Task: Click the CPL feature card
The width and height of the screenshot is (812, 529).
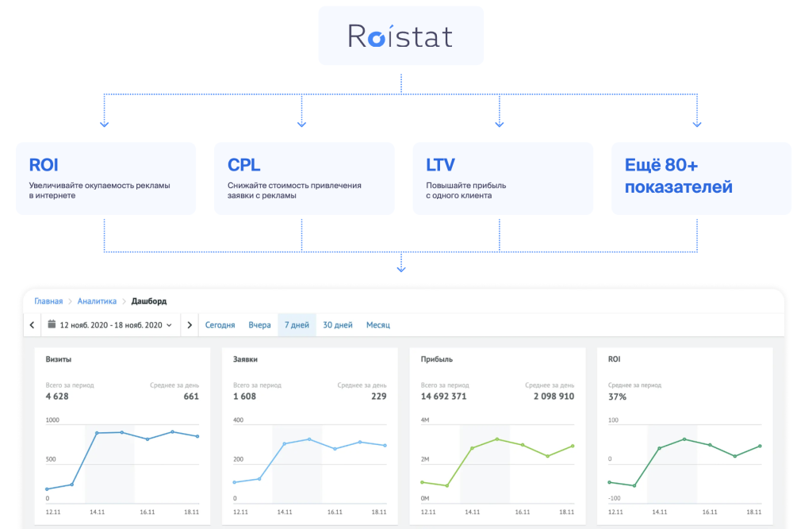Action: coord(304,178)
